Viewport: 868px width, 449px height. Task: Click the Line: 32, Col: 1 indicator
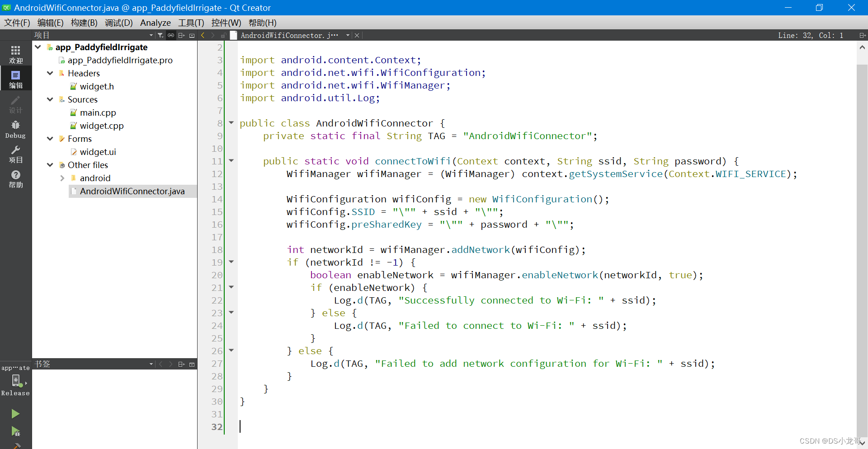click(811, 35)
